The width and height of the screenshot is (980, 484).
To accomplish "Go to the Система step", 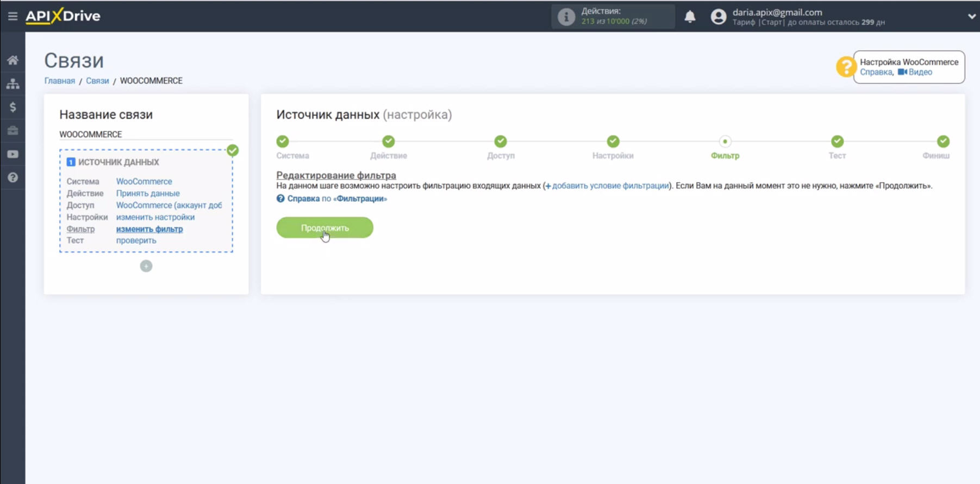I will coord(283,141).
